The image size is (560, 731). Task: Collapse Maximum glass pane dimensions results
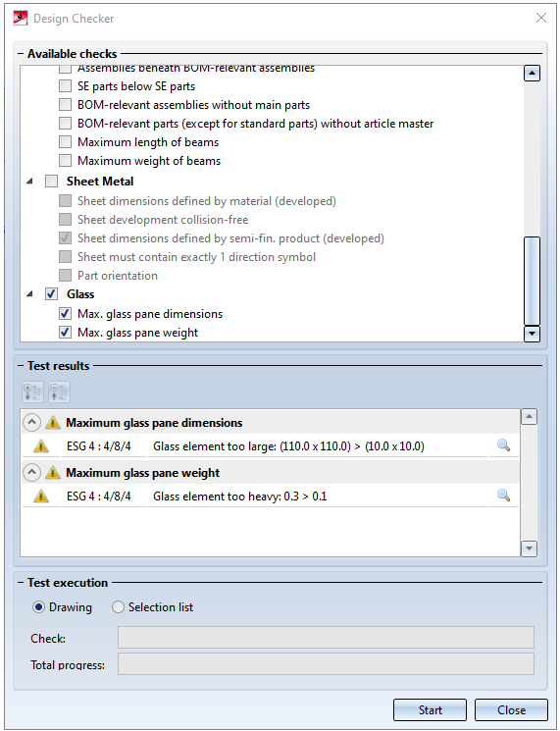click(31, 423)
